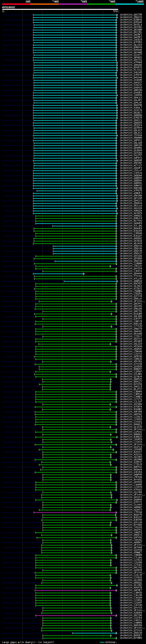Select UniRef100_B0YBR6 label
Viewport: 146px width, 644px height.
(x=131, y=638)
